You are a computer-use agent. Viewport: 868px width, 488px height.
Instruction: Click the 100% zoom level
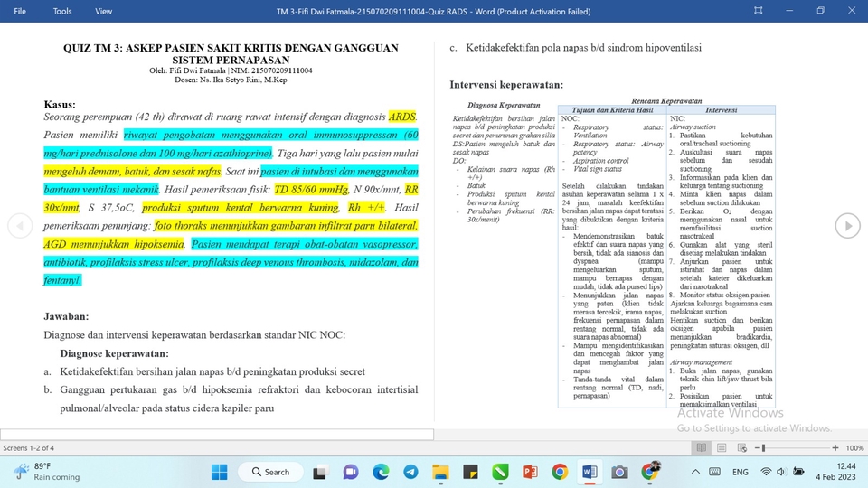tap(854, 447)
